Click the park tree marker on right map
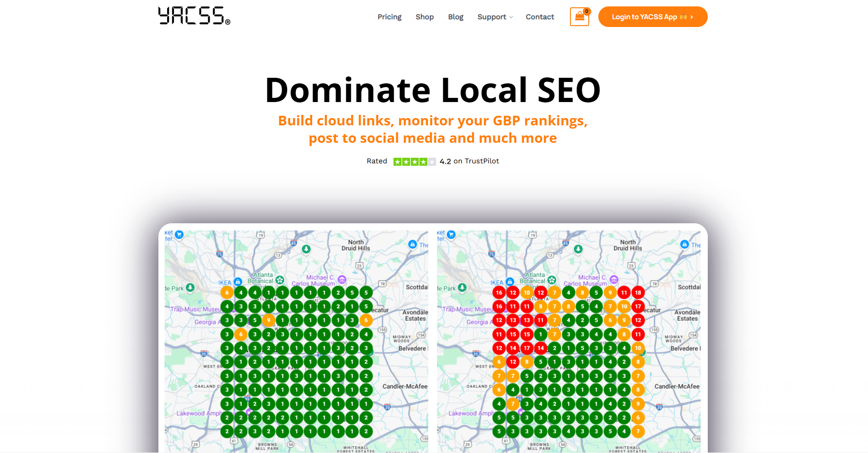Screen dimensions: 868x453 [462, 288]
